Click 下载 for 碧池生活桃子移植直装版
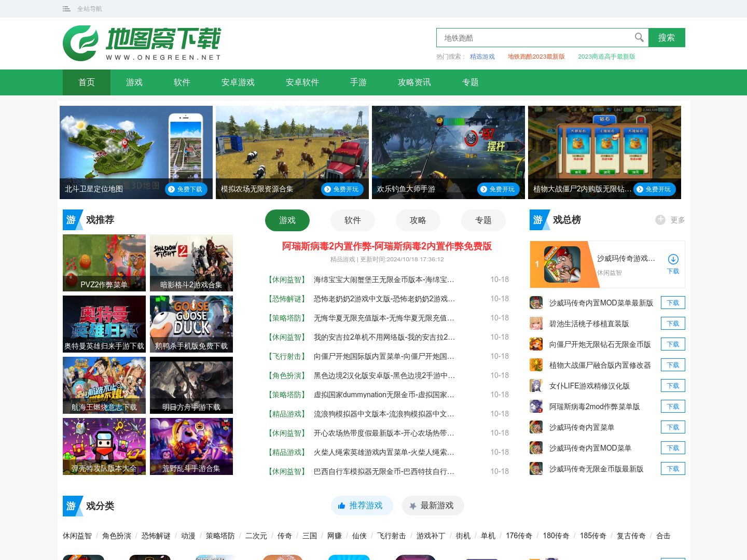Screen dimensions: 747x560 click(673, 324)
